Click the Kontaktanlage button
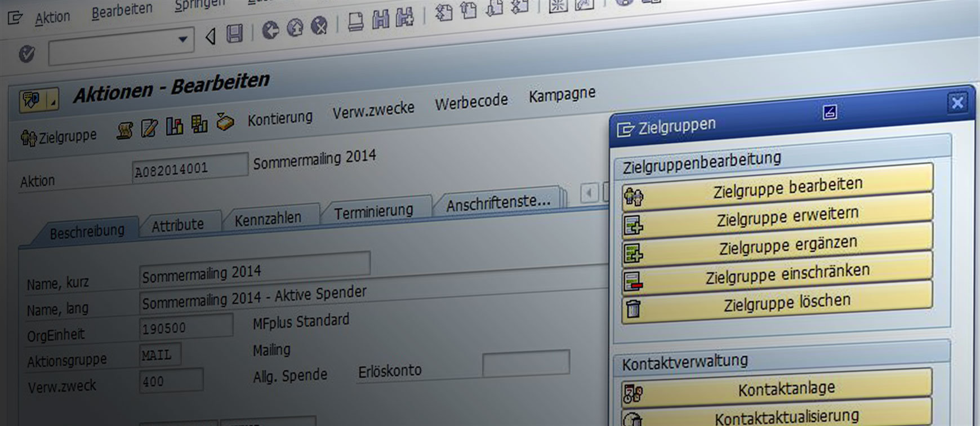 777,388
